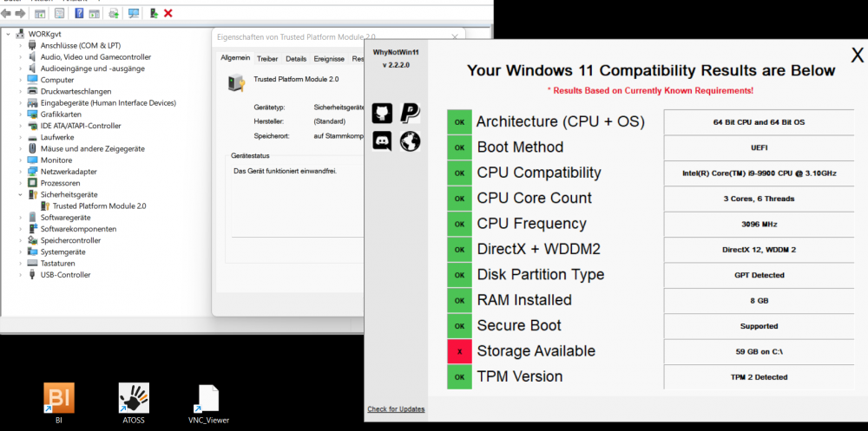Expand Anschlüsse (COM & LPT) node

coord(21,45)
